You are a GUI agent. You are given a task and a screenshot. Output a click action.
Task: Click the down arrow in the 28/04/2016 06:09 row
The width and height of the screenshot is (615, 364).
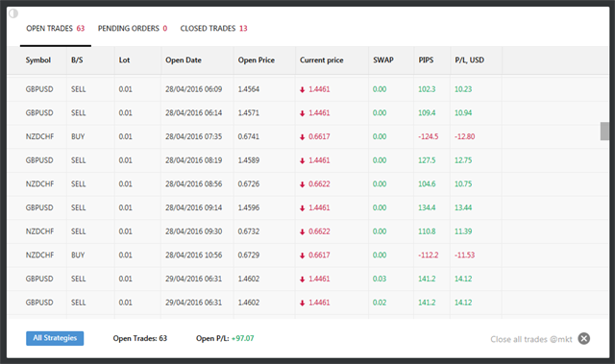click(302, 89)
